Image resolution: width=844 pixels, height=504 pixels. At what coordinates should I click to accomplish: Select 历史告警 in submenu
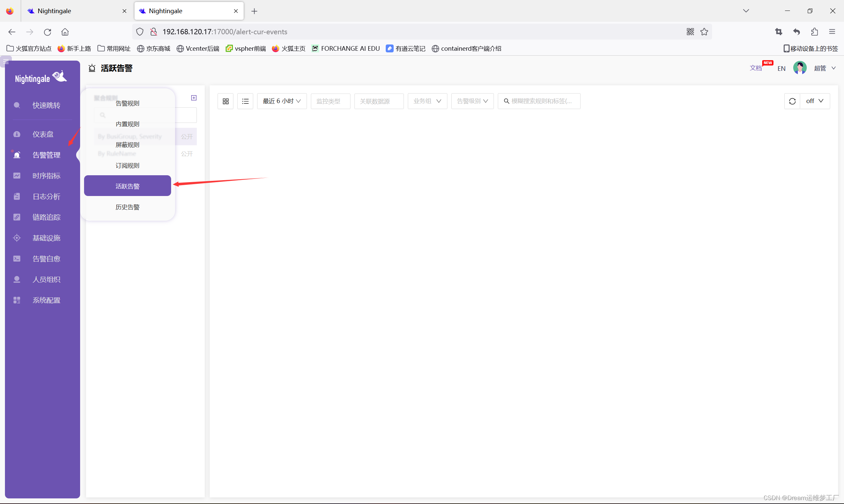click(x=128, y=207)
